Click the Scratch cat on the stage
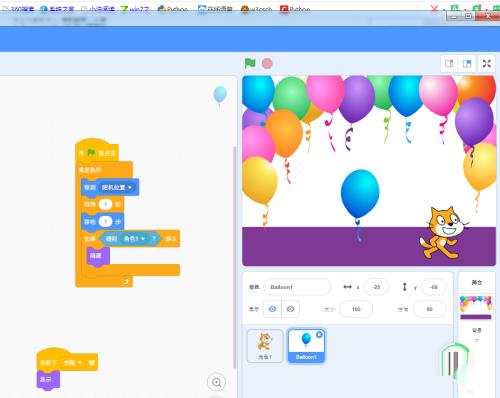 [443, 233]
